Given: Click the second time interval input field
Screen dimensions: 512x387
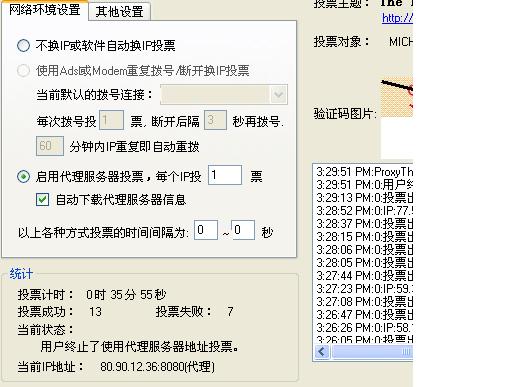Looking at the screenshot, I should (243, 230).
